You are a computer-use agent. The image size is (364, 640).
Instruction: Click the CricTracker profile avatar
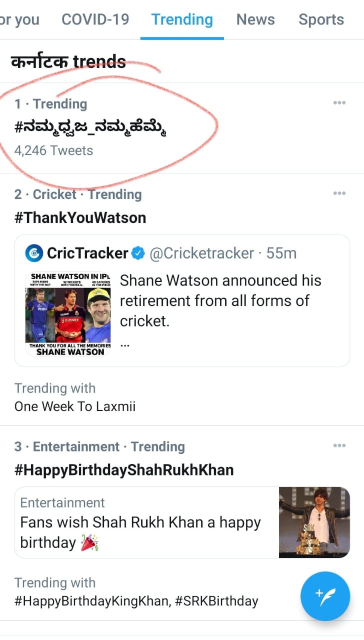pyautogui.click(x=34, y=253)
